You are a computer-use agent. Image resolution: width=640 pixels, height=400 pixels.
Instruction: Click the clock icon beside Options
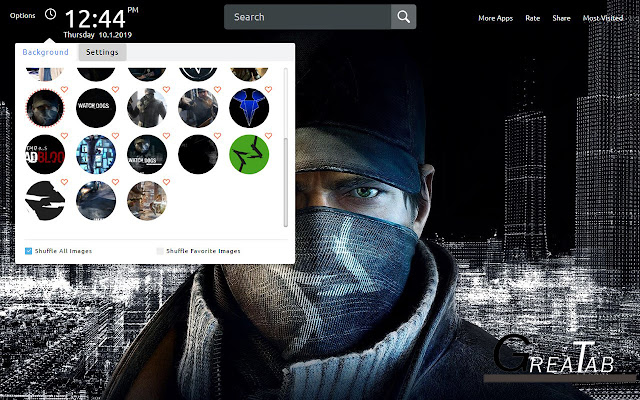tap(50, 14)
